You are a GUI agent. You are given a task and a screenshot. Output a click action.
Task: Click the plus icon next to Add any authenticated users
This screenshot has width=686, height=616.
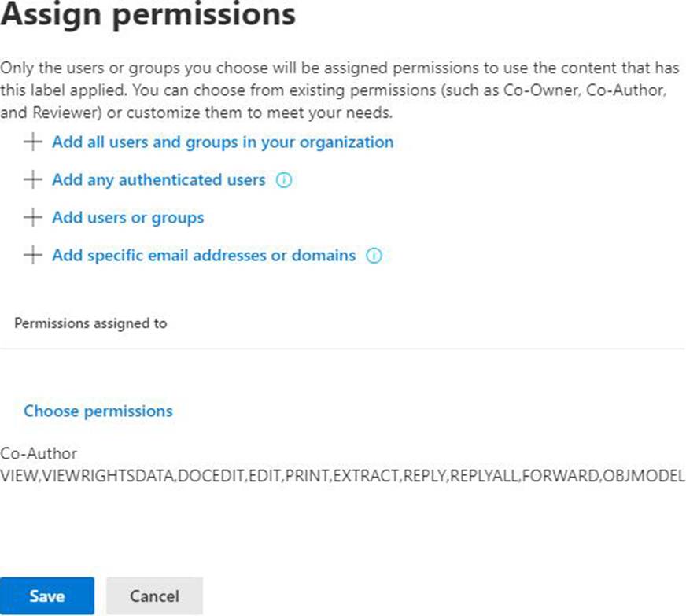point(32,180)
